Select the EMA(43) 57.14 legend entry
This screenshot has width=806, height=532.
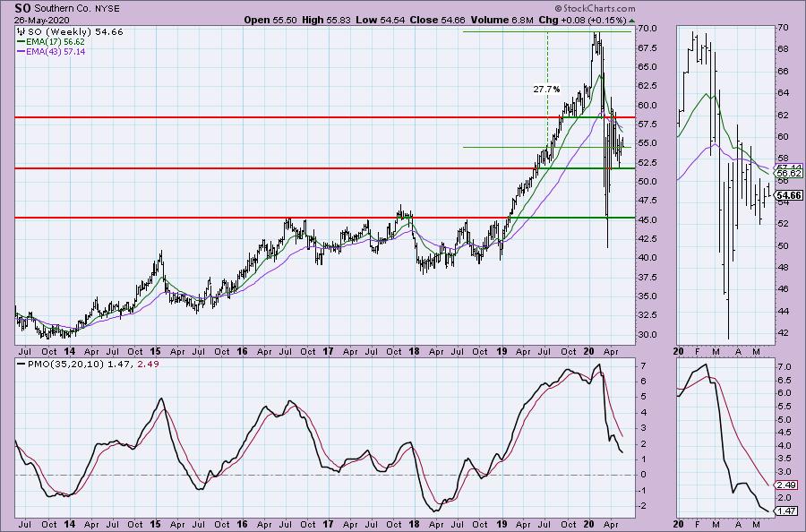54,52
